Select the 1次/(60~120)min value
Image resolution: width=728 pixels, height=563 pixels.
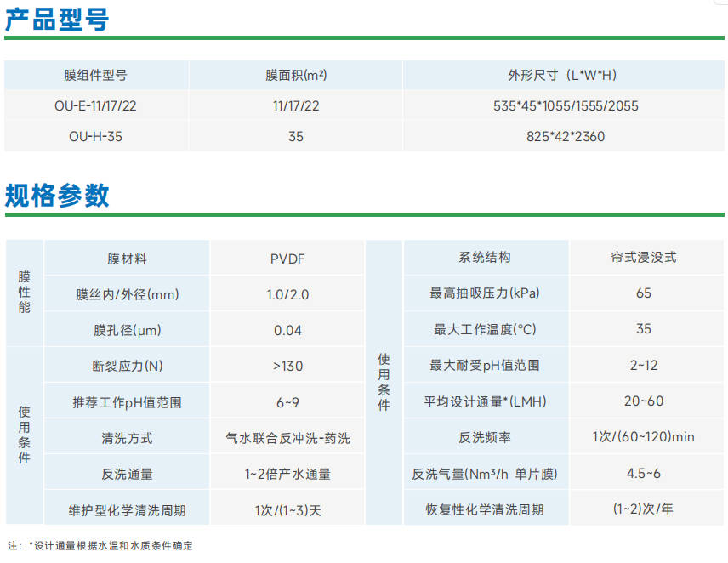coord(644,437)
